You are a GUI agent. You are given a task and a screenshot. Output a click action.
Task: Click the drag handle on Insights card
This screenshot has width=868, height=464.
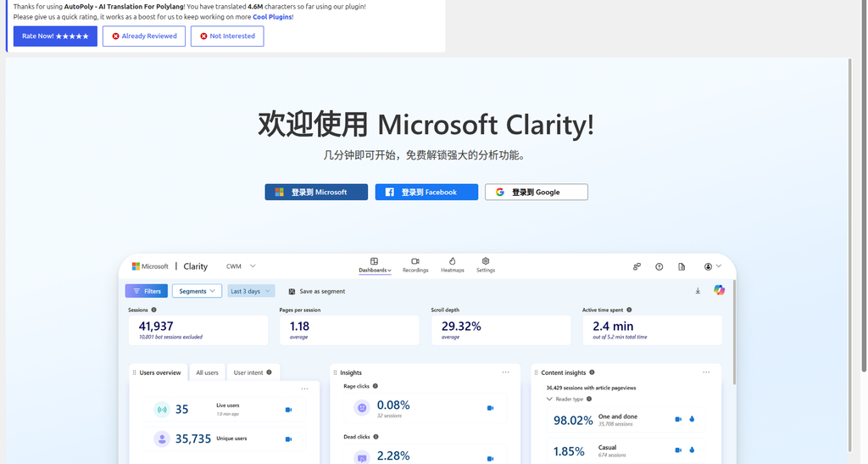pos(335,372)
